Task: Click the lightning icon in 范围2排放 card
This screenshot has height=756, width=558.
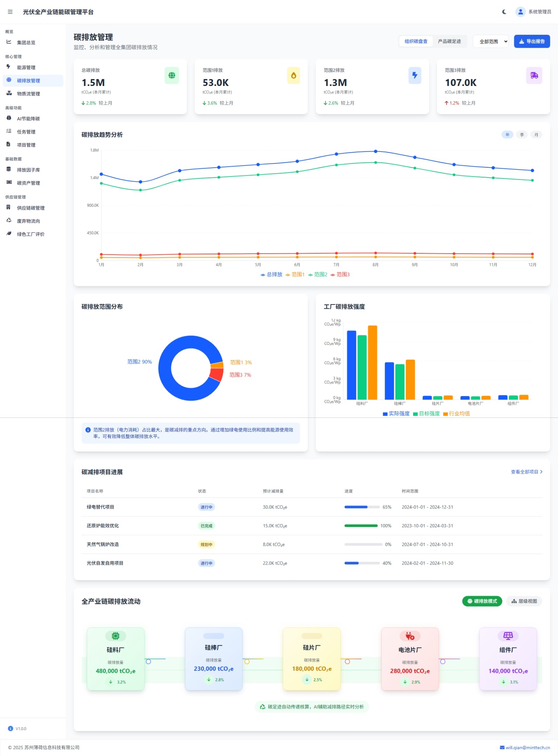Action: pos(414,75)
